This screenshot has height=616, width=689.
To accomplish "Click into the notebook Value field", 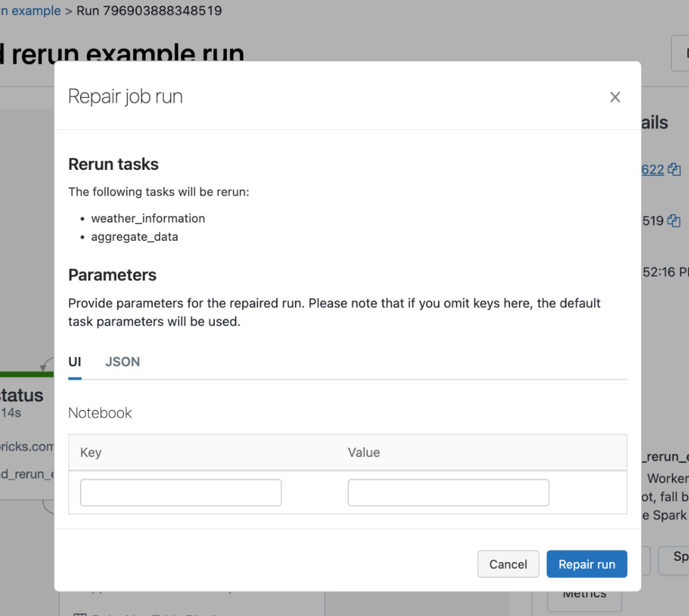I will pos(448,492).
